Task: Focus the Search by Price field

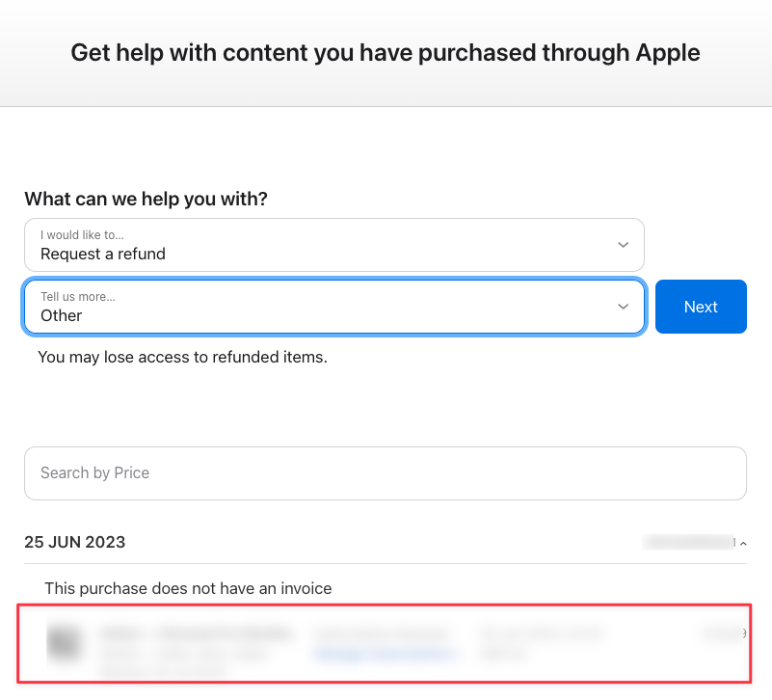Action: (385, 473)
